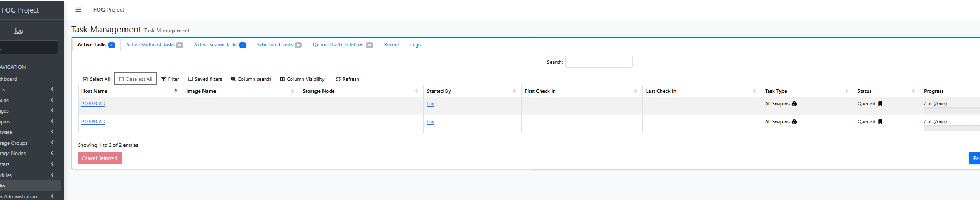Click Queued status bookmark icon for PC007CAD
Viewport: 980px width, 200px height.
880,104
